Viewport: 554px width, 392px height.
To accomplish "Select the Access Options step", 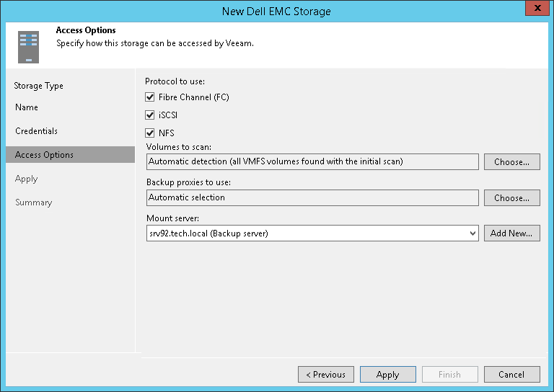I will pos(44,155).
